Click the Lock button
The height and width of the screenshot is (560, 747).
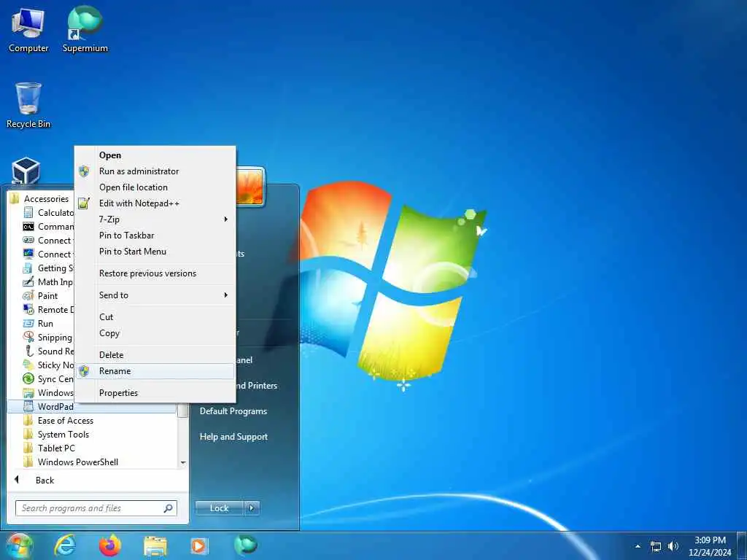219,508
